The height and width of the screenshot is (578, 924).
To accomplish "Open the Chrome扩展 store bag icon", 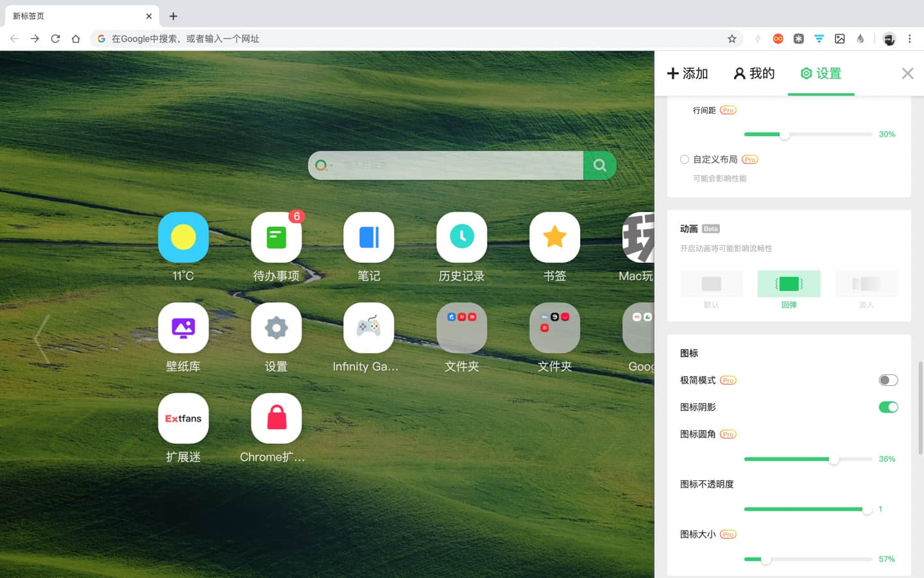I will coord(276,418).
